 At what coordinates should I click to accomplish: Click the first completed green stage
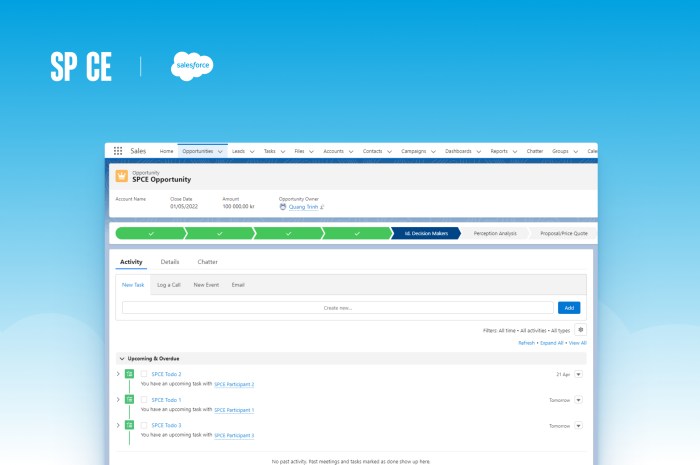click(151, 233)
